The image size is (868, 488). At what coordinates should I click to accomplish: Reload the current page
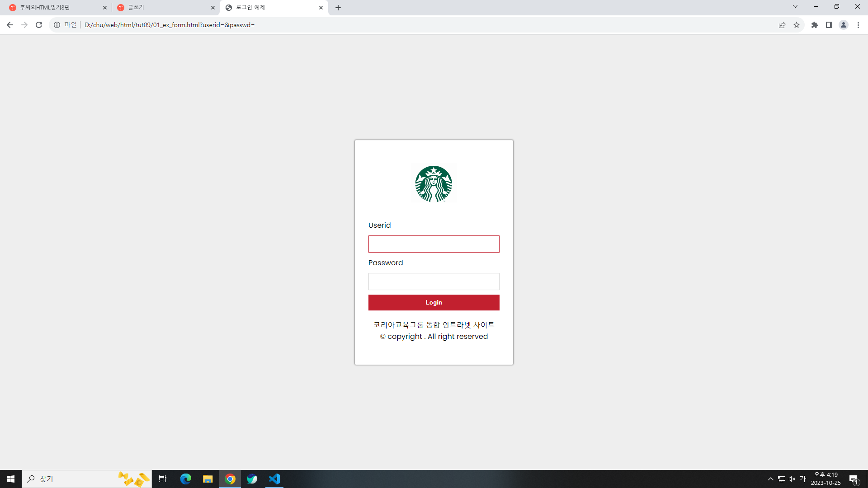click(x=39, y=25)
